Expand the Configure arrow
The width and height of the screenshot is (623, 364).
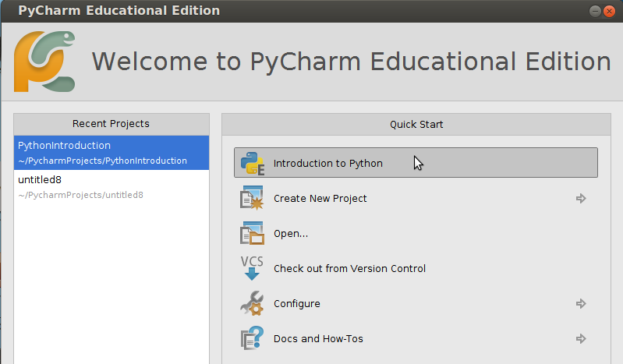pyautogui.click(x=581, y=304)
